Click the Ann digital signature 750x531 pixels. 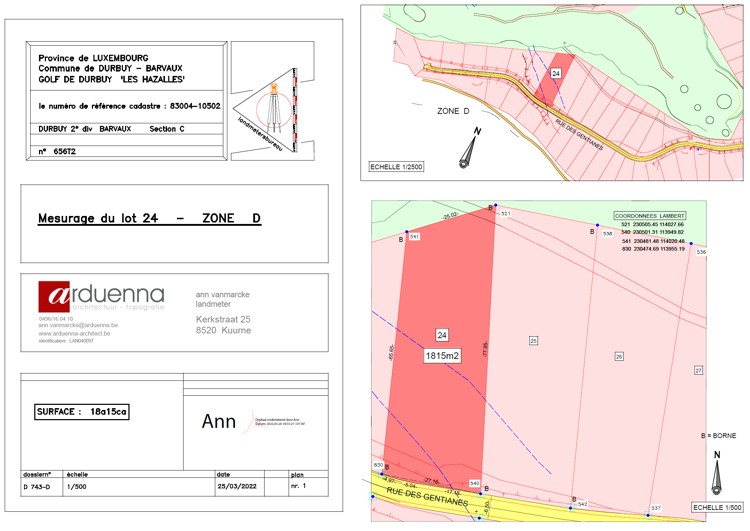[x=219, y=421]
